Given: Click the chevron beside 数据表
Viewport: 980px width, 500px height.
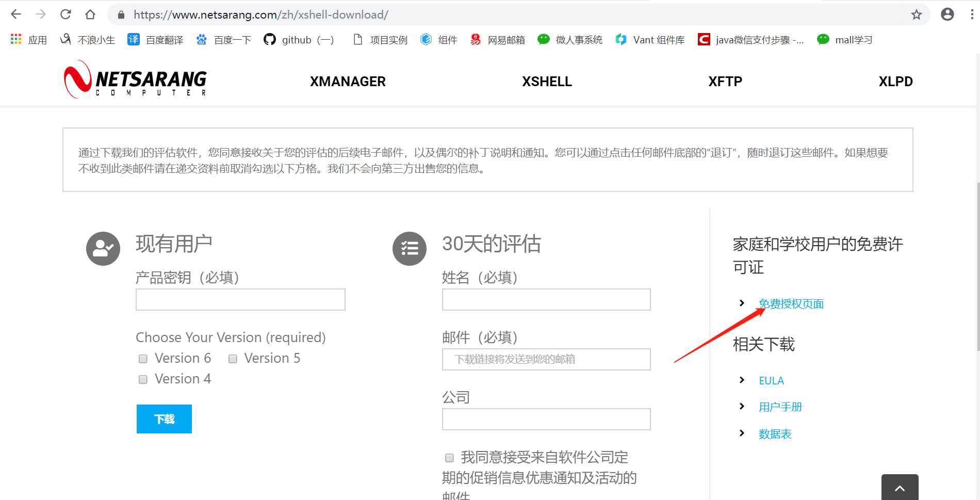Looking at the screenshot, I should tap(742, 433).
